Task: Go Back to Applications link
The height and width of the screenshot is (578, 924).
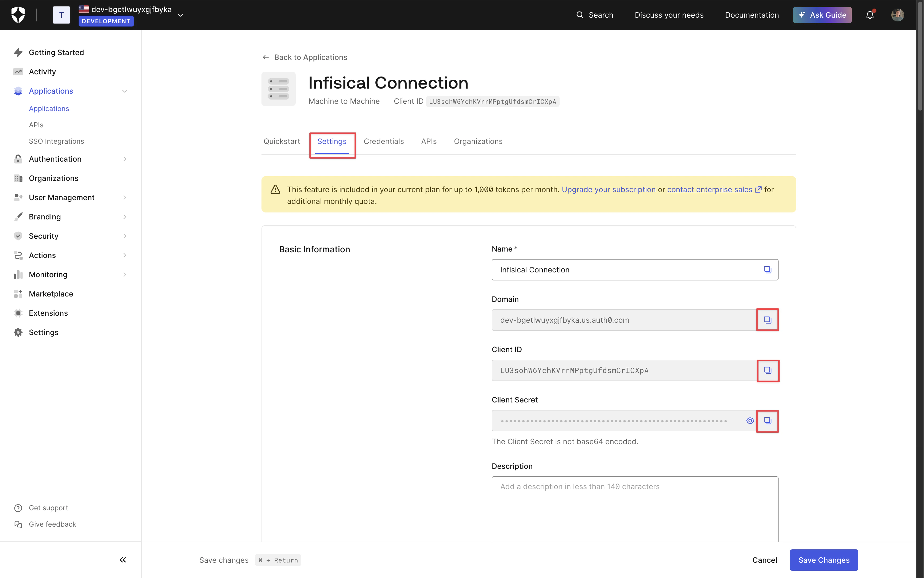Action: click(305, 57)
